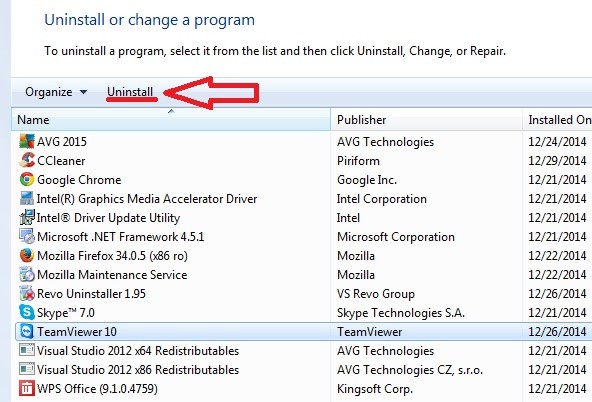Click the Mozilla Firefox icon
592x402 pixels.
click(27, 256)
